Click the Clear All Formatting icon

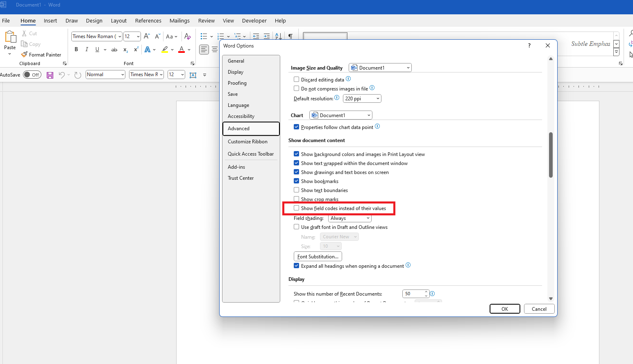(188, 36)
